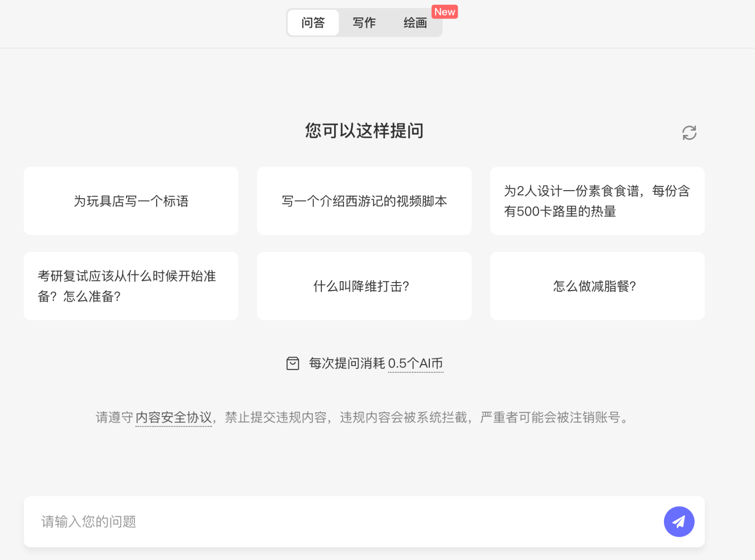Click the red New badge
The width and height of the screenshot is (755, 560).
tap(444, 11)
